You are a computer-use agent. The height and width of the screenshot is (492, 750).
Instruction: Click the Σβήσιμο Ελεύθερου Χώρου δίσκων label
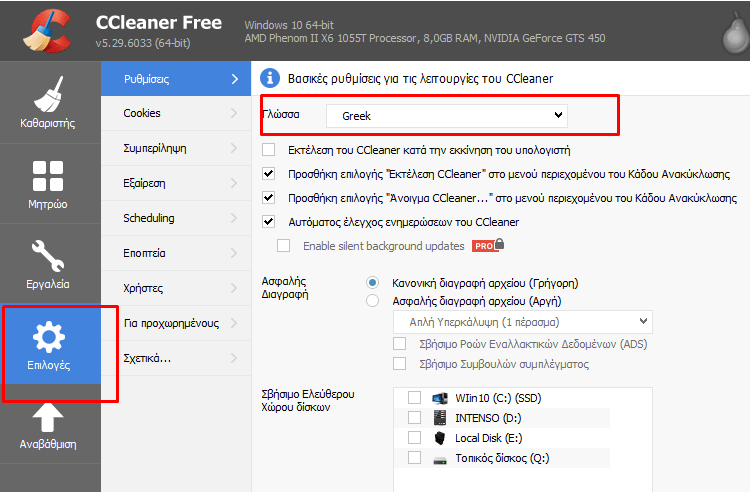tap(308, 401)
